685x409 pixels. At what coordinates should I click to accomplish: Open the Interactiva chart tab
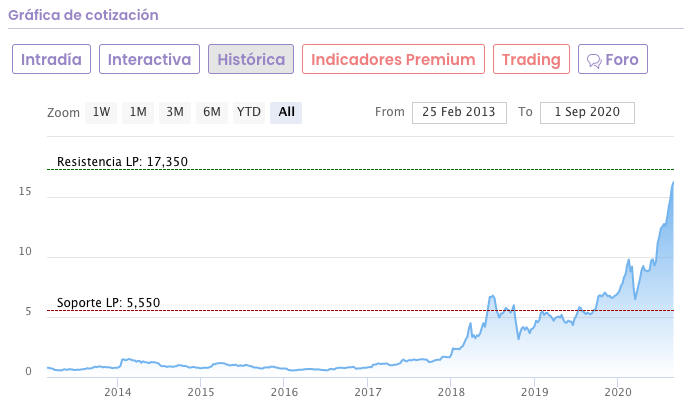tap(149, 59)
